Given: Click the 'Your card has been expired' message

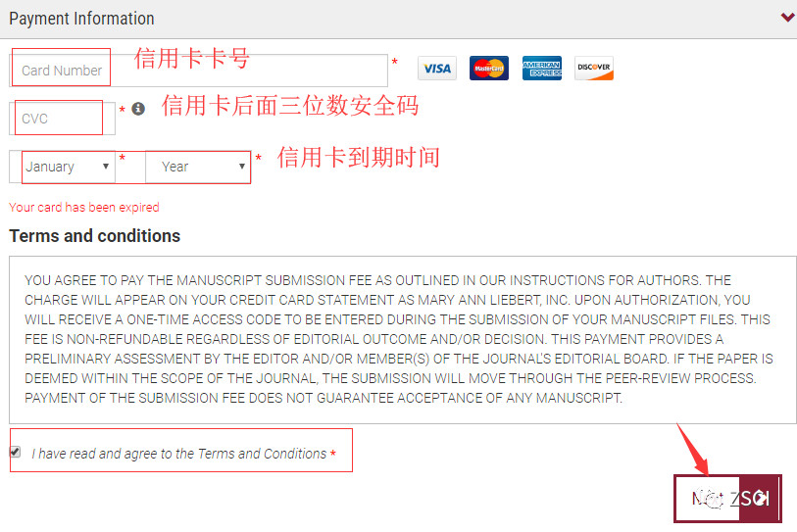Looking at the screenshot, I should tap(84, 208).
